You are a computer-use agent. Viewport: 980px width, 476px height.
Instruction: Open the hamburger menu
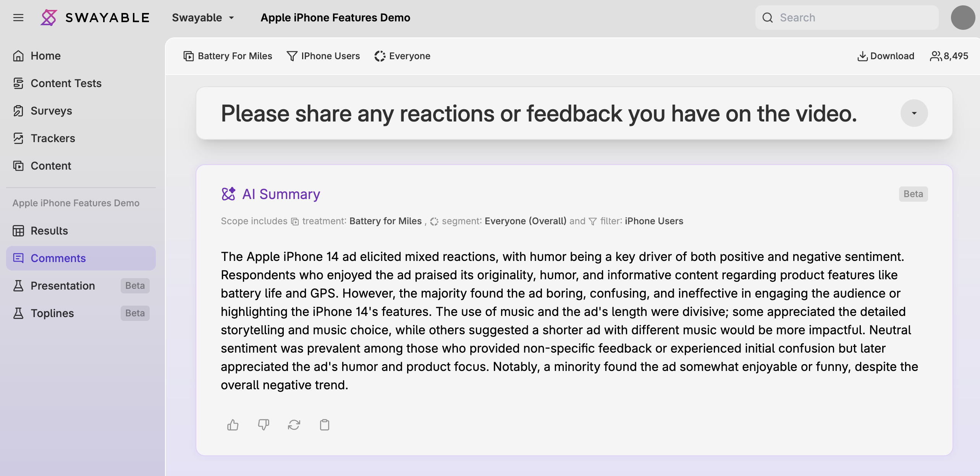tap(18, 18)
